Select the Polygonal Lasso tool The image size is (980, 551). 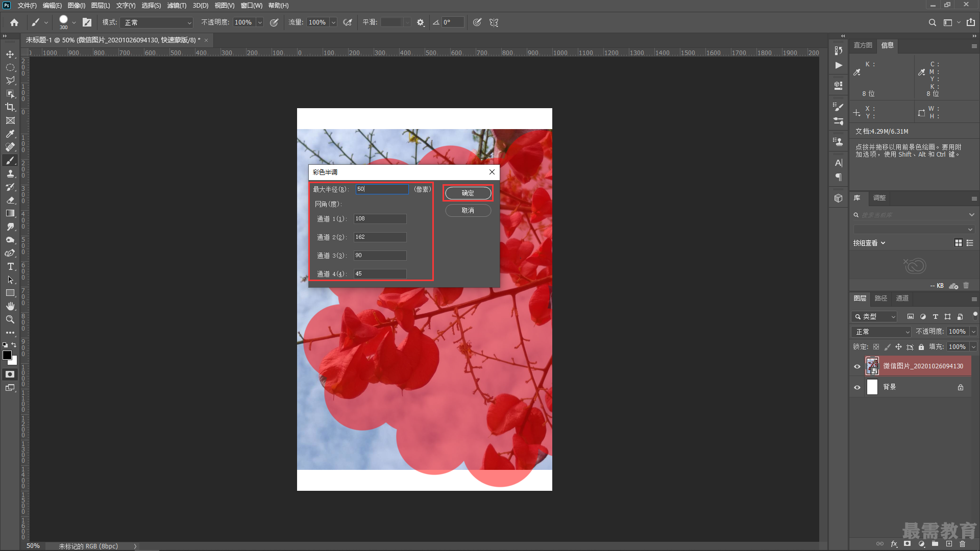(10, 81)
